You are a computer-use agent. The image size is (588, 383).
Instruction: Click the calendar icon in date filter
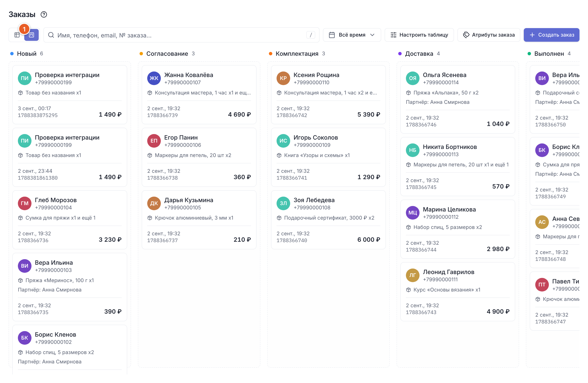tap(332, 35)
